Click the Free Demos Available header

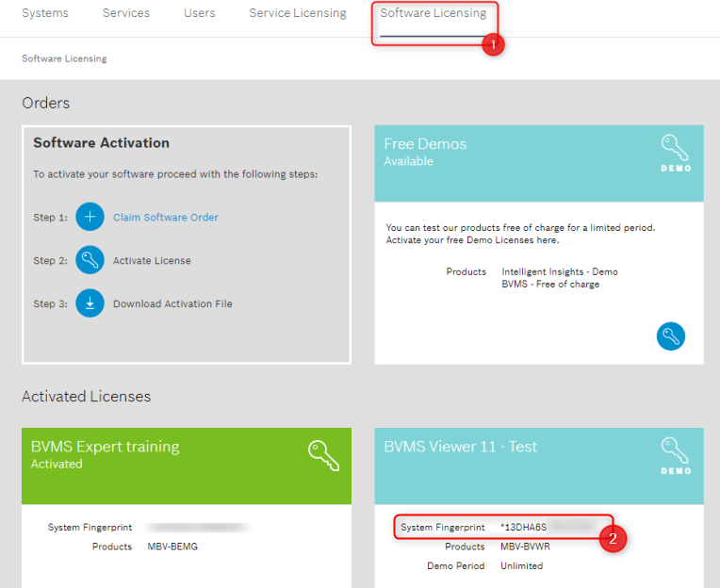click(x=425, y=151)
